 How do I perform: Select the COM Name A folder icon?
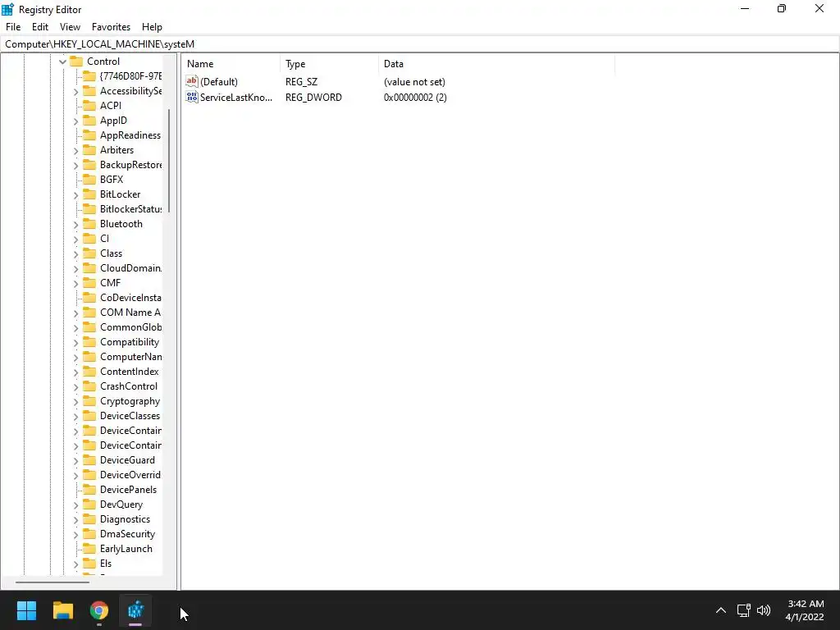89,313
